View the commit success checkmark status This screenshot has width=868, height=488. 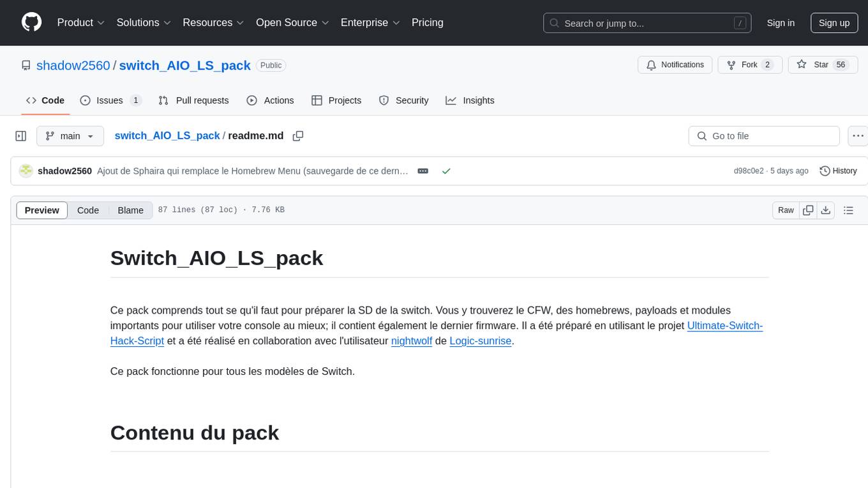pyautogui.click(x=446, y=171)
